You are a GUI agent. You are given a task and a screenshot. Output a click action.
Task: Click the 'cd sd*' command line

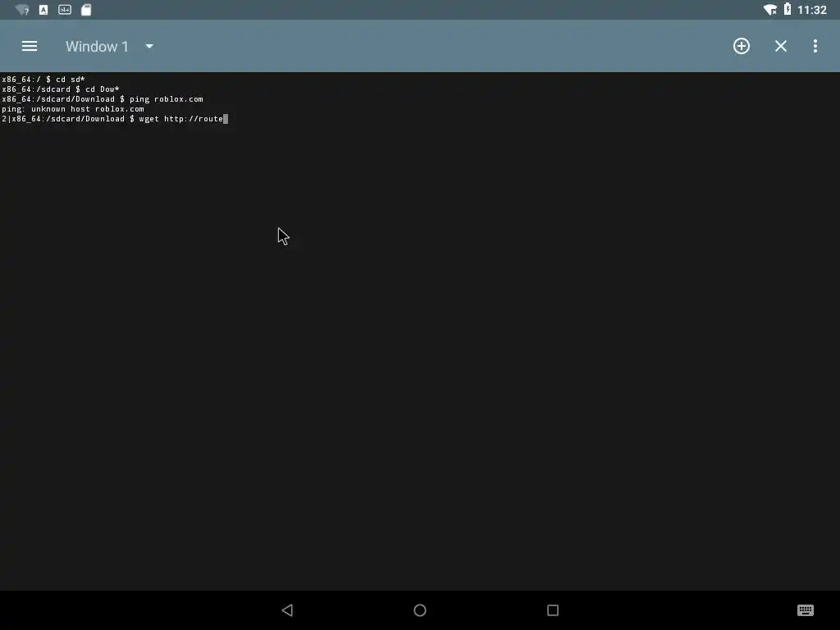pos(43,80)
